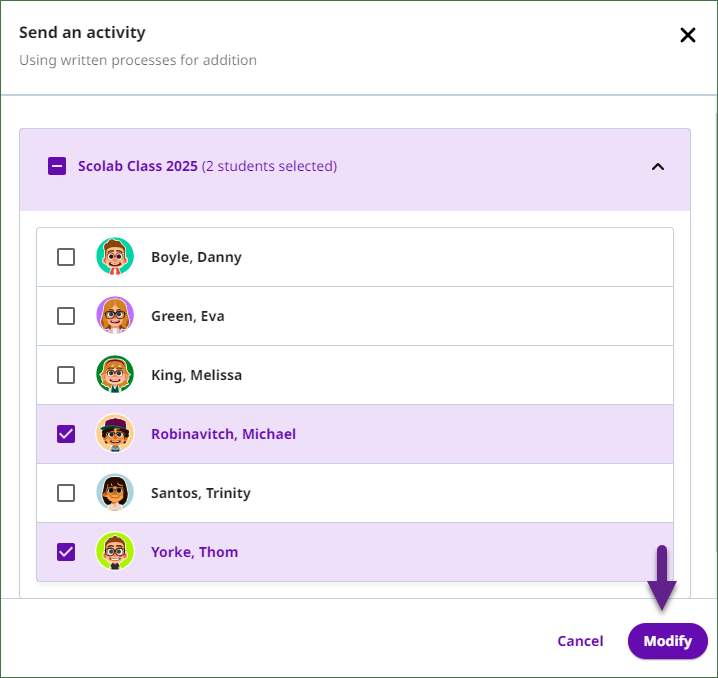Enable the Santos, Trinity checkbox

[x=66, y=493]
